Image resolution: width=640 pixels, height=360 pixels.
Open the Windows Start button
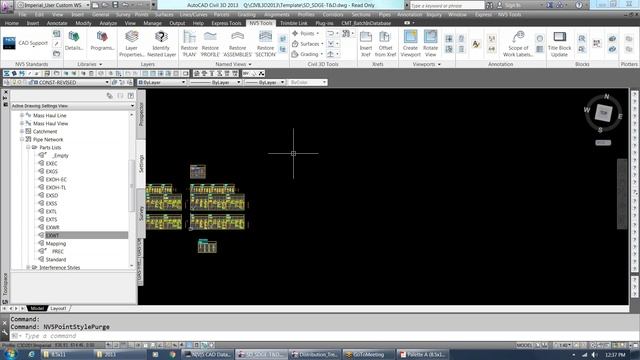9,354
